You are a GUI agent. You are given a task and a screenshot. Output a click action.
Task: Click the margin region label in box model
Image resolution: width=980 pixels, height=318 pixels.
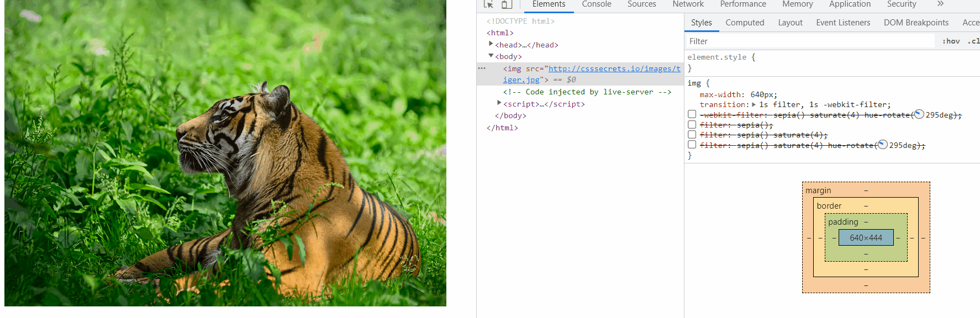tap(818, 190)
